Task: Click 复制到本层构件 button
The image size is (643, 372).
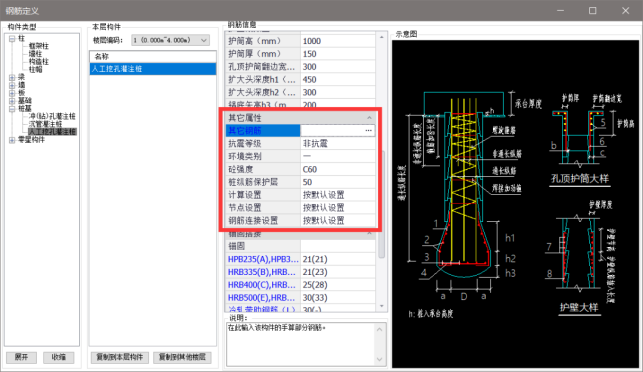Action: (x=120, y=357)
